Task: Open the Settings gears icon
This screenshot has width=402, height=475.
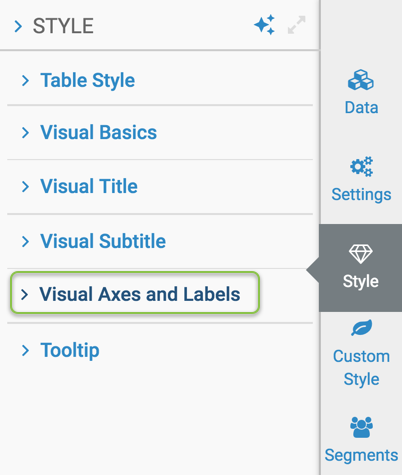Action: coord(361,166)
